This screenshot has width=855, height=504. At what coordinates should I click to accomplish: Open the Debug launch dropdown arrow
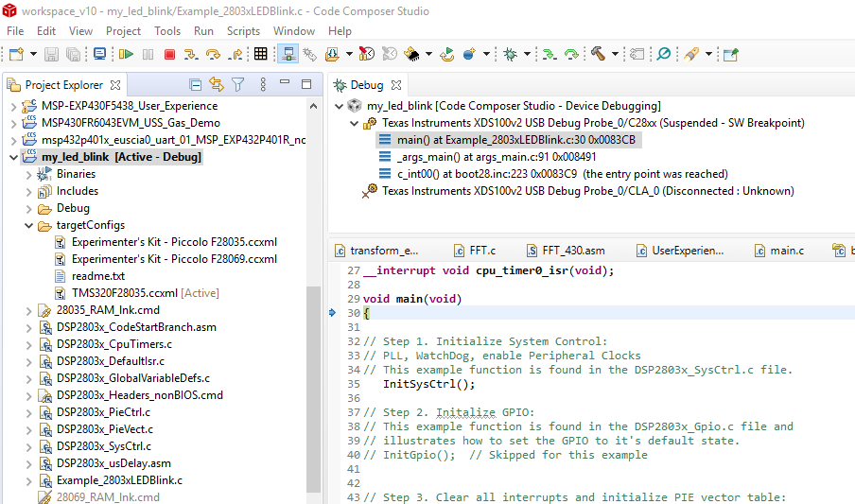[x=528, y=54]
